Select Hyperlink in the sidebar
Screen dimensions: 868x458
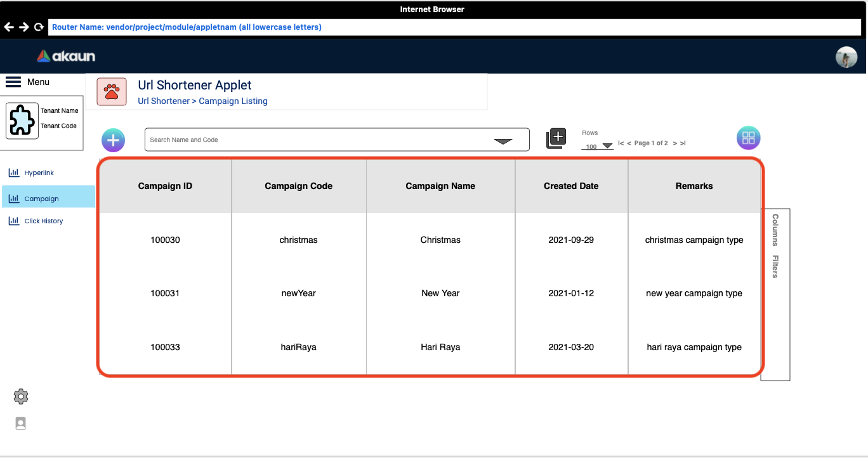(x=39, y=173)
